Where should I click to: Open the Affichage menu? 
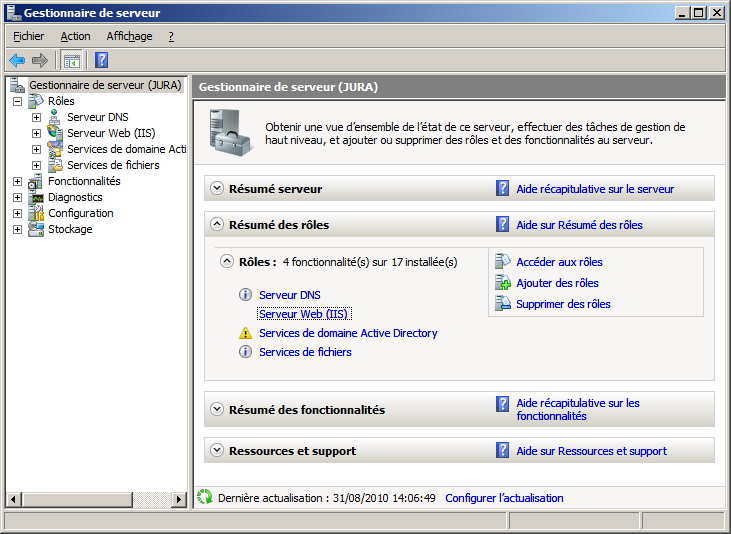(x=129, y=36)
